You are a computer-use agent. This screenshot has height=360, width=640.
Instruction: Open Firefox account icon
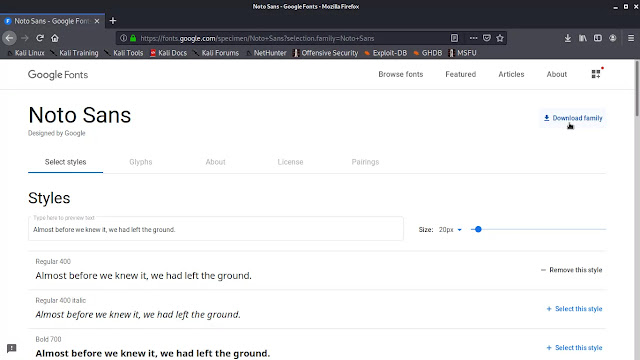[x=613, y=38]
